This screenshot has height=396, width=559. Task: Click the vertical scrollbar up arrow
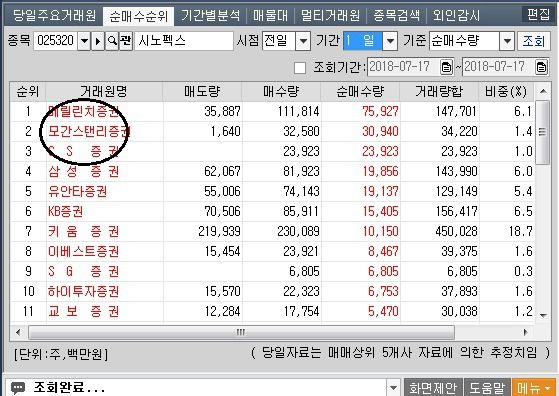click(x=543, y=91)
